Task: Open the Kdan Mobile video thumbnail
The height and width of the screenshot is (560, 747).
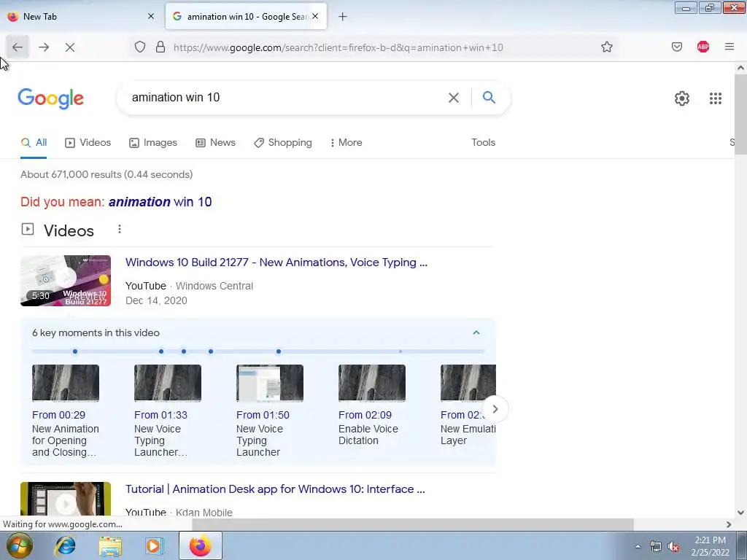Action: point(66,499)
